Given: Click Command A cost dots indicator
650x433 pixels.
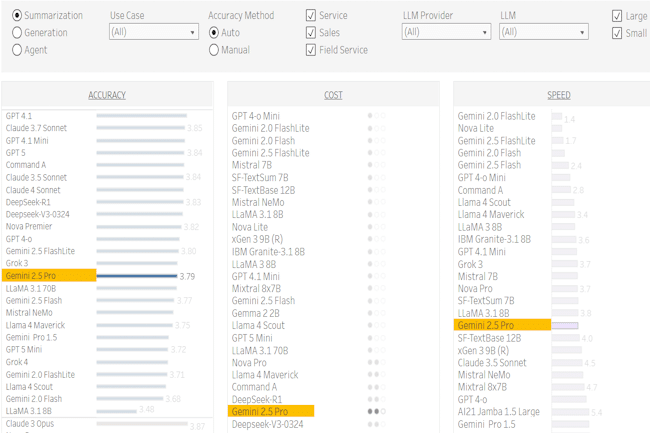Looking at the screenshot, I should (x=376, y=387).
